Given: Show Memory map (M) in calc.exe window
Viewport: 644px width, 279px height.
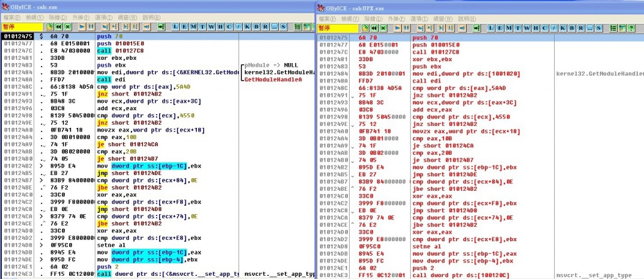Looking at the screenshot, I should (x=193, y=26).
